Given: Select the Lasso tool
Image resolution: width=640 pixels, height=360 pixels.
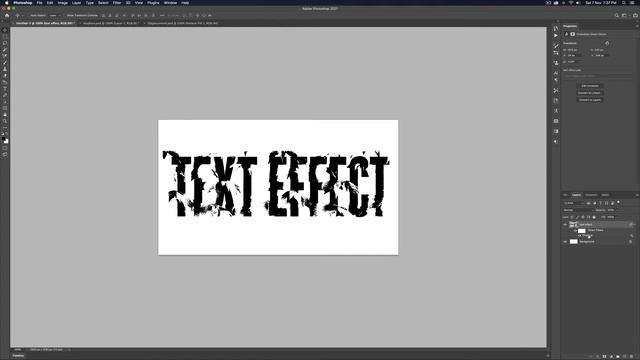Looking at the screenshot, I should [5, 43].
